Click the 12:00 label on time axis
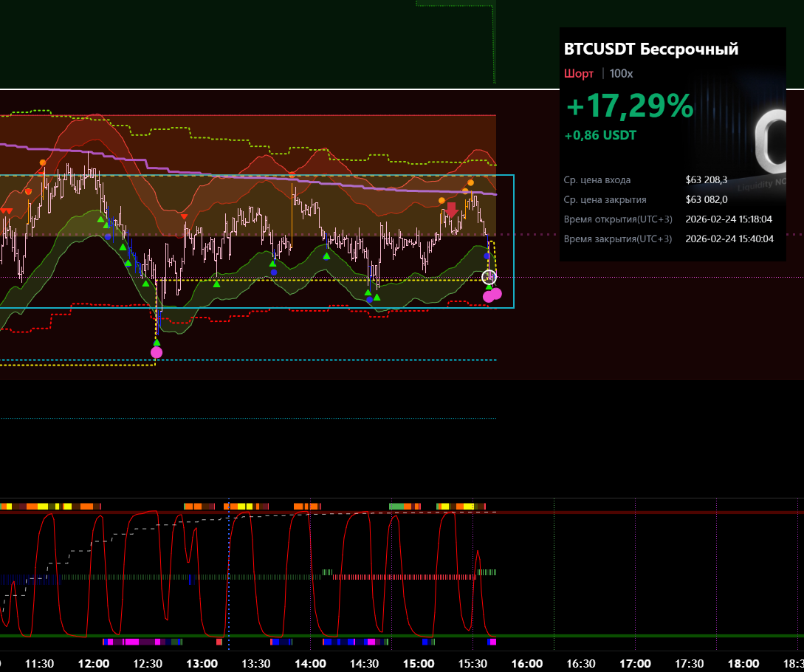The height and width of the screenshot is (672, 804). (94, 663)
